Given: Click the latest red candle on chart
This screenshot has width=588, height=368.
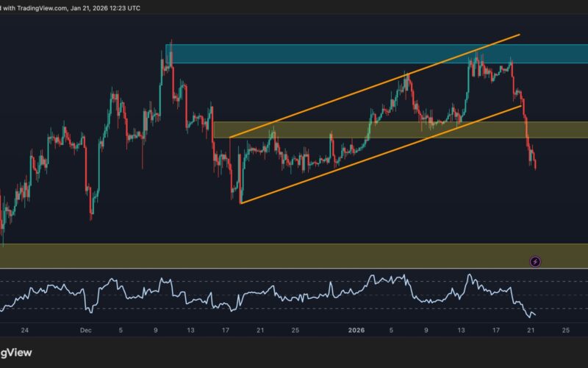Looking at the screenshot, I should (x=535, y=162).
